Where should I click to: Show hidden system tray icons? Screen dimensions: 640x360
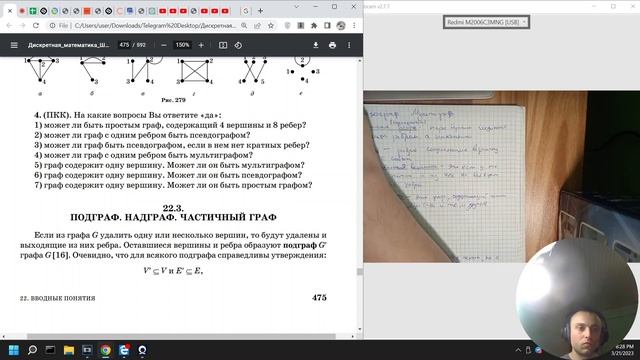point(518,350)
